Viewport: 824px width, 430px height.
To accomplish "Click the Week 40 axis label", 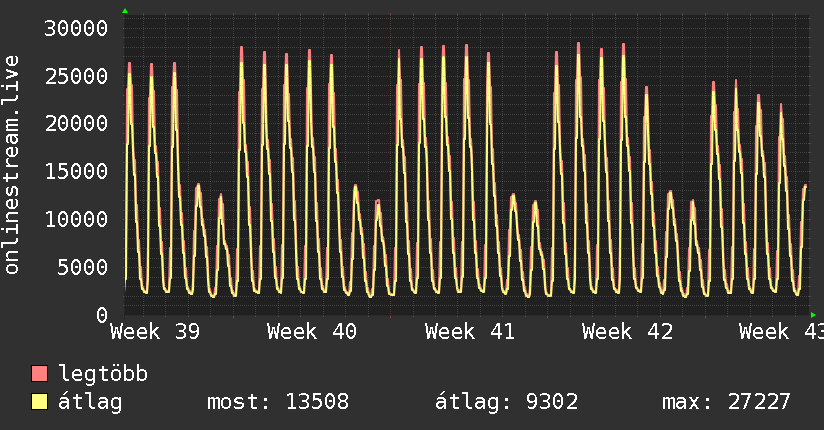I will pos(312,332).
